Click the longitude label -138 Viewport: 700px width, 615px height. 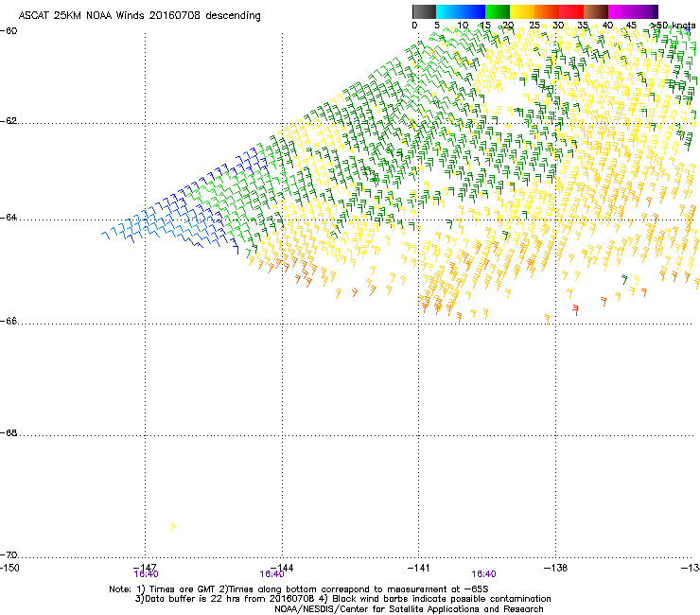(556, 568)
